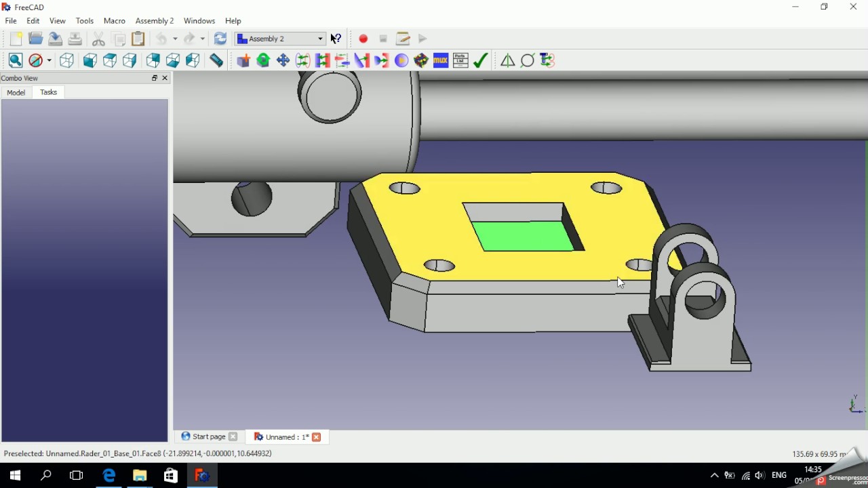
Task: Add an axial constraint
Action: [342, 60]
